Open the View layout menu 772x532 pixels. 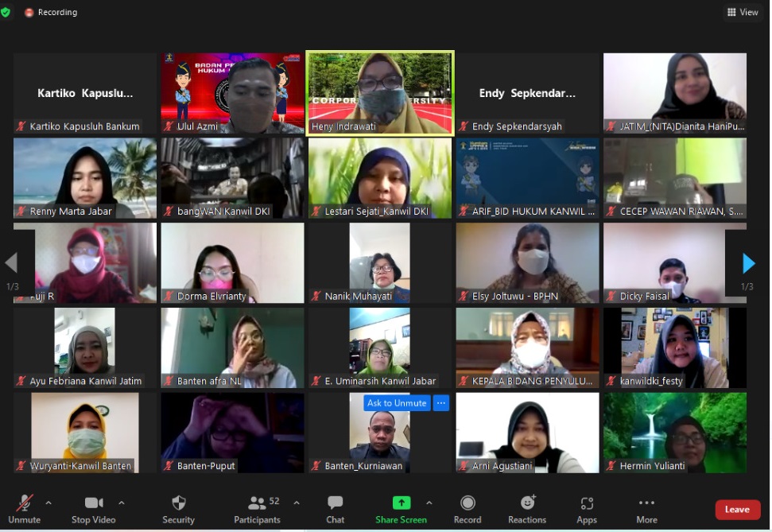click(x=743, y=12)
